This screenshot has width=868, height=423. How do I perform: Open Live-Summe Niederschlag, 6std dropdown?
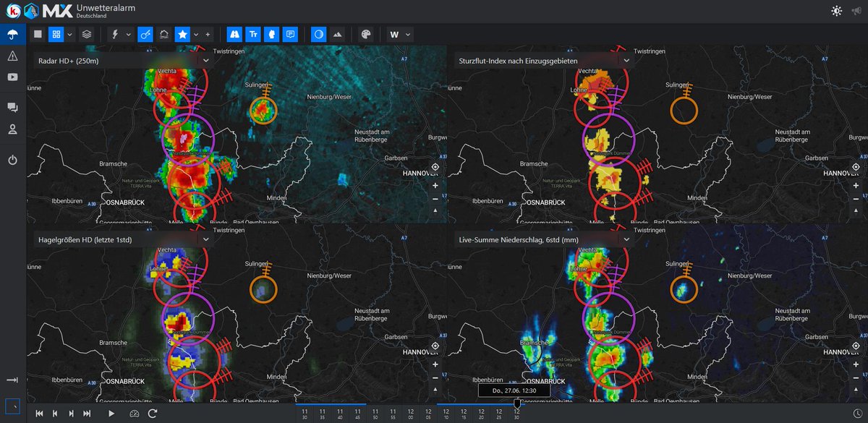[545, 239]
